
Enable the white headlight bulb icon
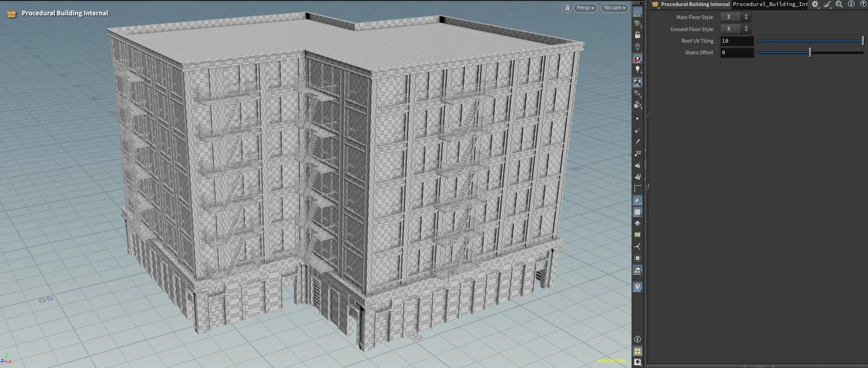point(637,69)
